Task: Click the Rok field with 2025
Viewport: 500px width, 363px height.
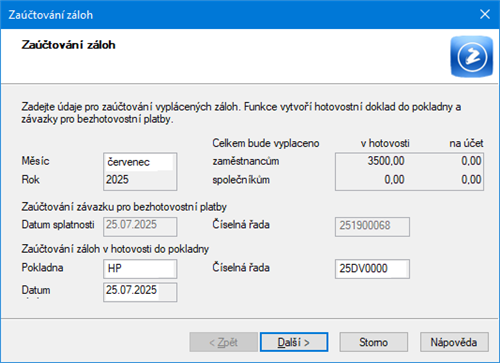Action: pyautogui.click(x=140, y=180)
